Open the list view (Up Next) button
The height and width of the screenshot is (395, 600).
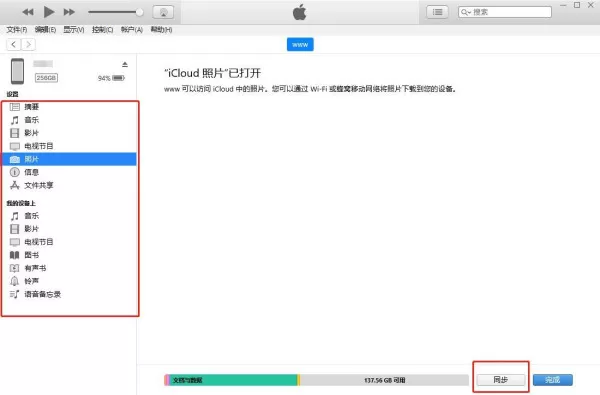437,12
